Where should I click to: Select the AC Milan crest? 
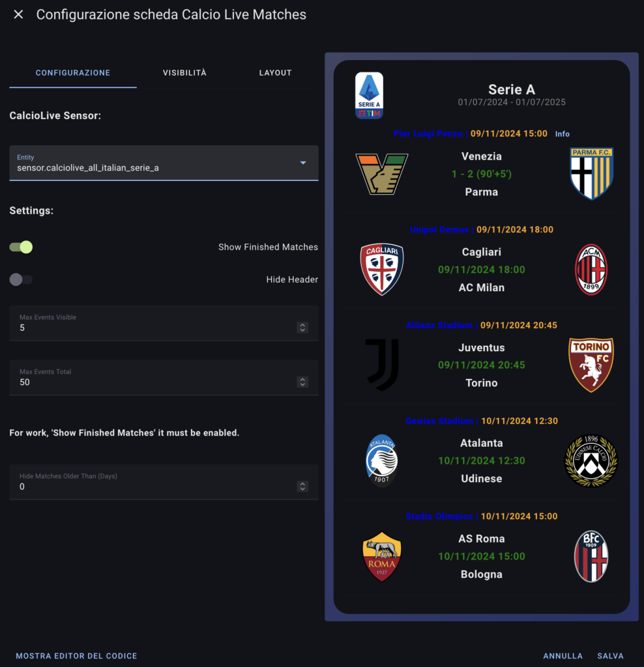tap(591, 269)
